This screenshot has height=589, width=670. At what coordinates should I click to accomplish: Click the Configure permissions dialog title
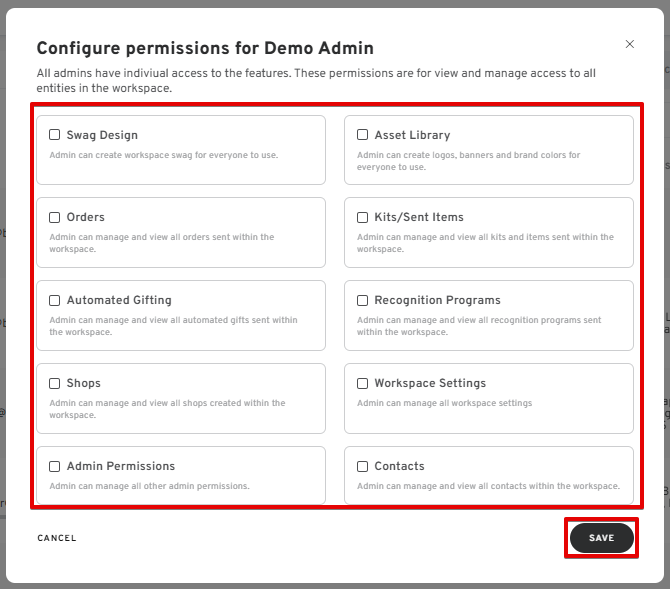205,48
